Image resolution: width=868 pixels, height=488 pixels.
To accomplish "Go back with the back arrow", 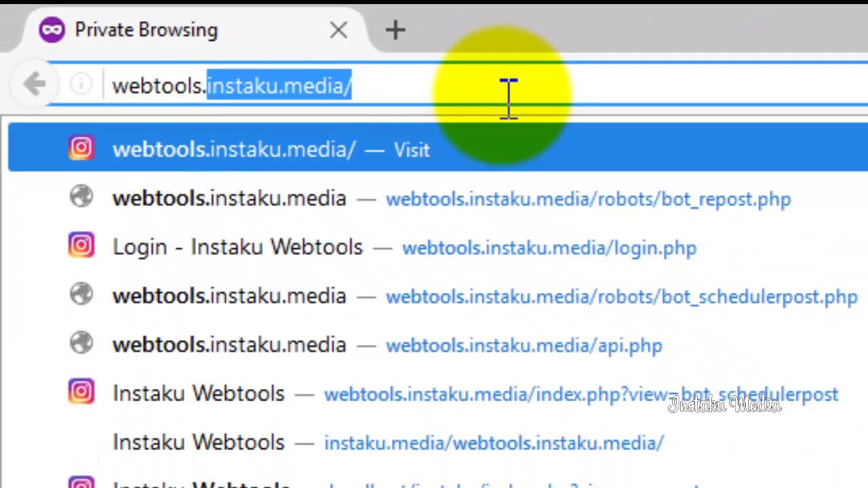I will (x=34, y=85).
